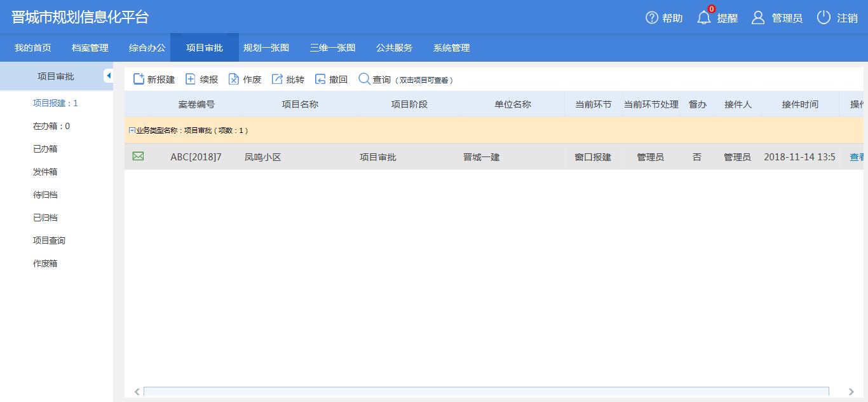
Task: Click the 新报建 new application icon
Action: [x=139, y=79]
